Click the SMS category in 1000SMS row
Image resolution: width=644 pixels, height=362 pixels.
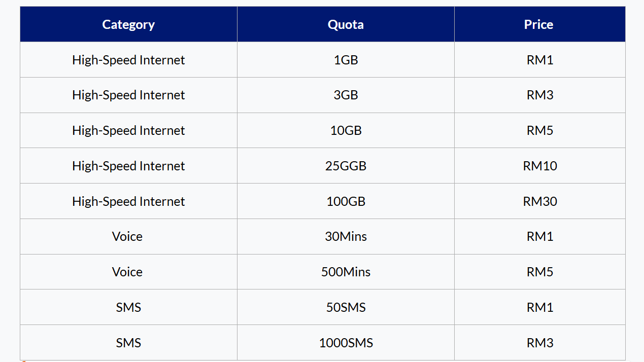[x=128, y=343]
